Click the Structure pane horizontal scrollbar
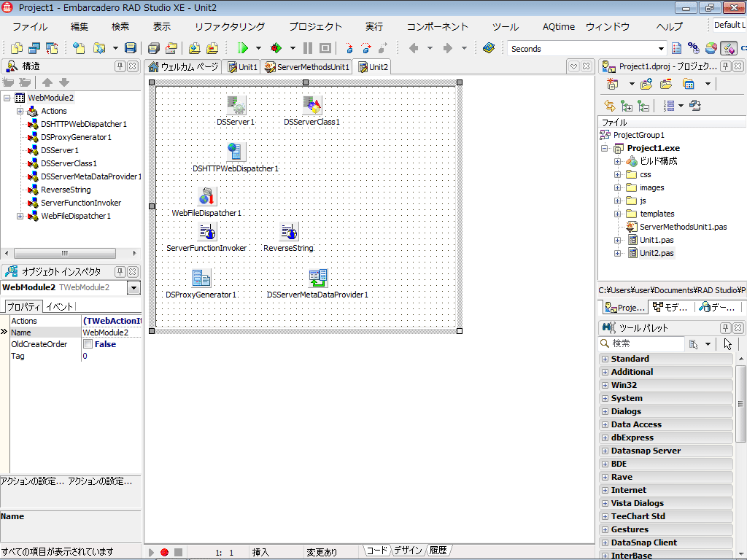Image resolution: width=747 pixels, height=560 pixels. point(70,253)
